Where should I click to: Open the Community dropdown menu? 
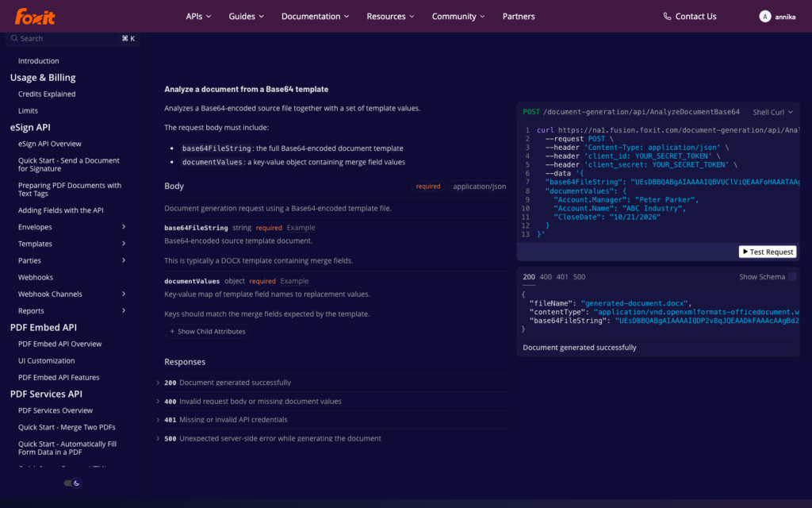tap(458, 17)
